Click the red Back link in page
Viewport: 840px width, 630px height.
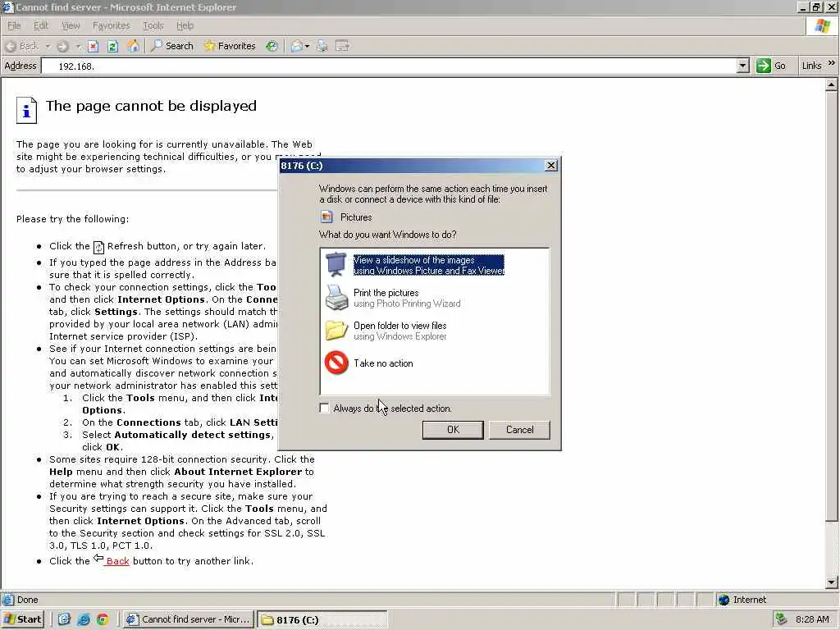[117, 561]
